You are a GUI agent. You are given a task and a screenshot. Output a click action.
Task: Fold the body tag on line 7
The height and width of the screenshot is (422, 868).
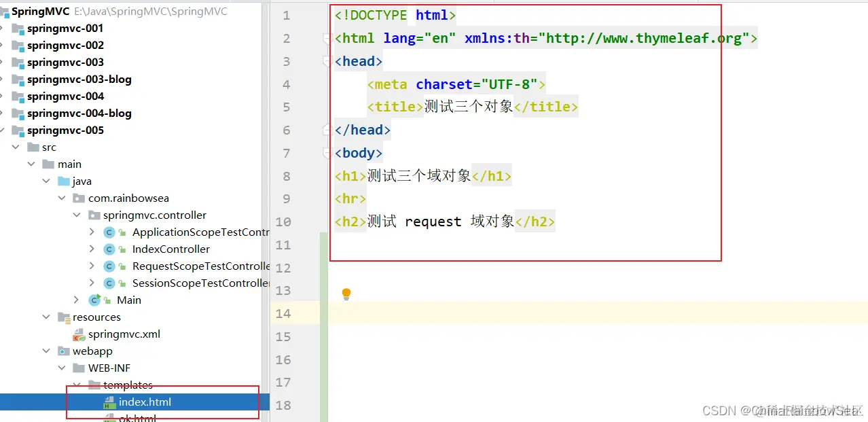point(329,154)
